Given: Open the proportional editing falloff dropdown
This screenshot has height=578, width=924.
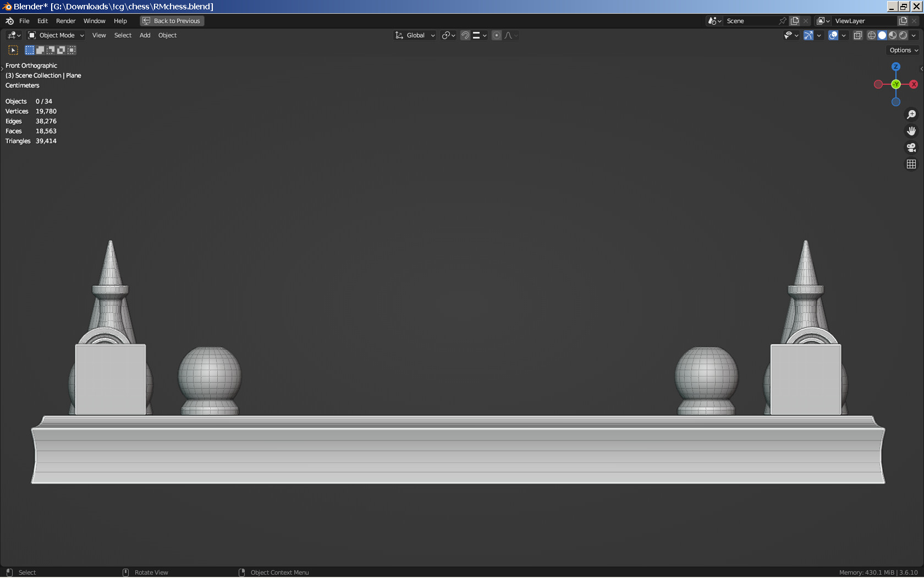Looking at the screenshot, I should click(x=511, y=35).
